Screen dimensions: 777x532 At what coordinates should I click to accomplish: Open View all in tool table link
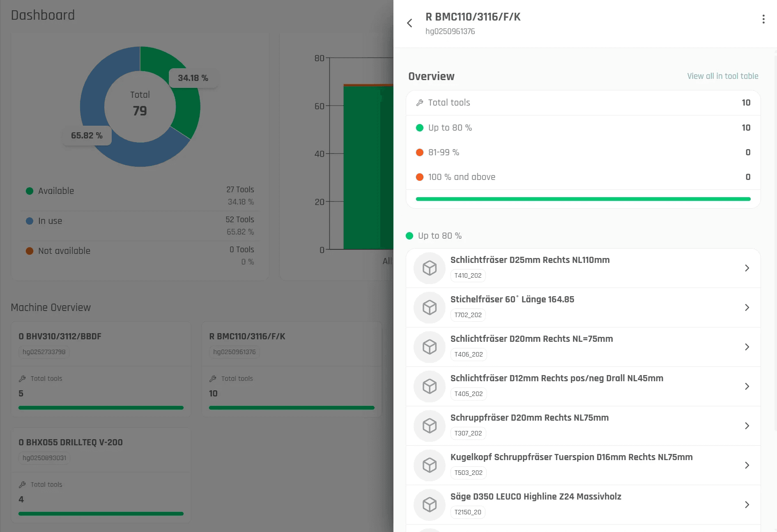(x=722, y=76)
